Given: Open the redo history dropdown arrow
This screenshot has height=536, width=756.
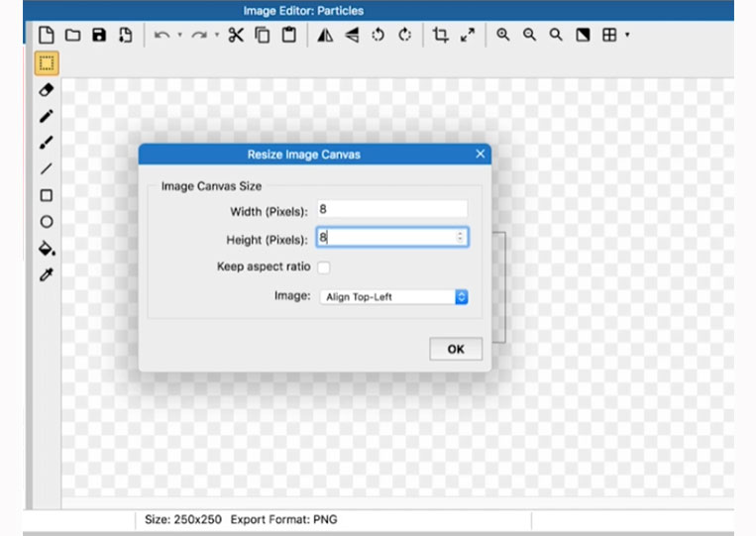Looking at the screenshot, I should point(217,35).
